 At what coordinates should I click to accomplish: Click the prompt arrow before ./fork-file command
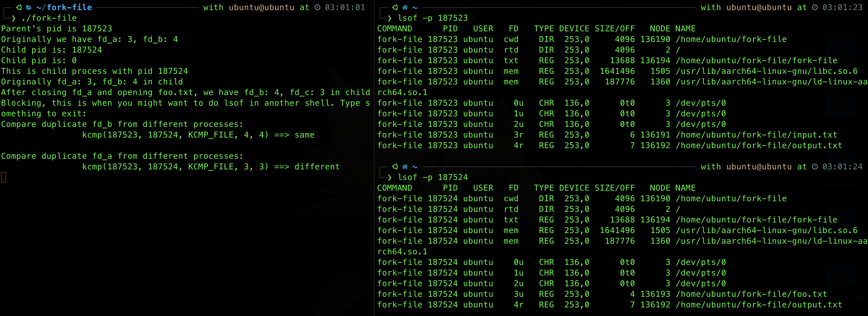13,18
